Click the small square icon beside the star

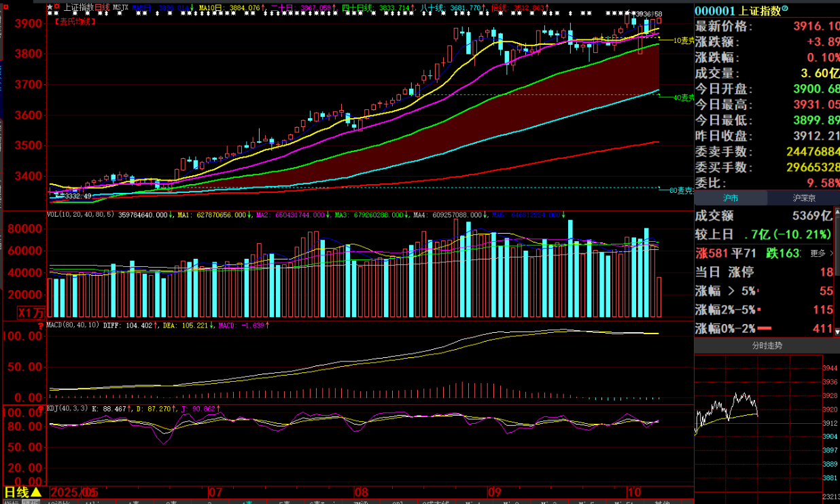(57, 7)
